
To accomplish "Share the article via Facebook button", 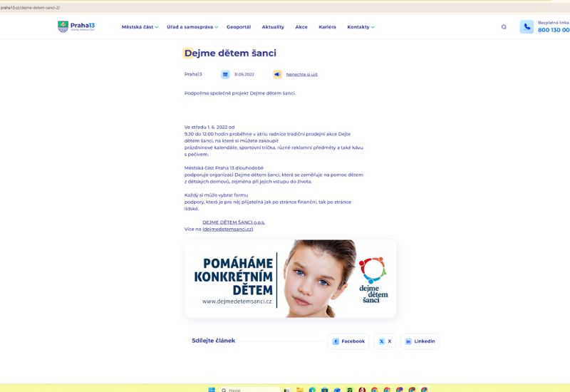I will (348, 341).
